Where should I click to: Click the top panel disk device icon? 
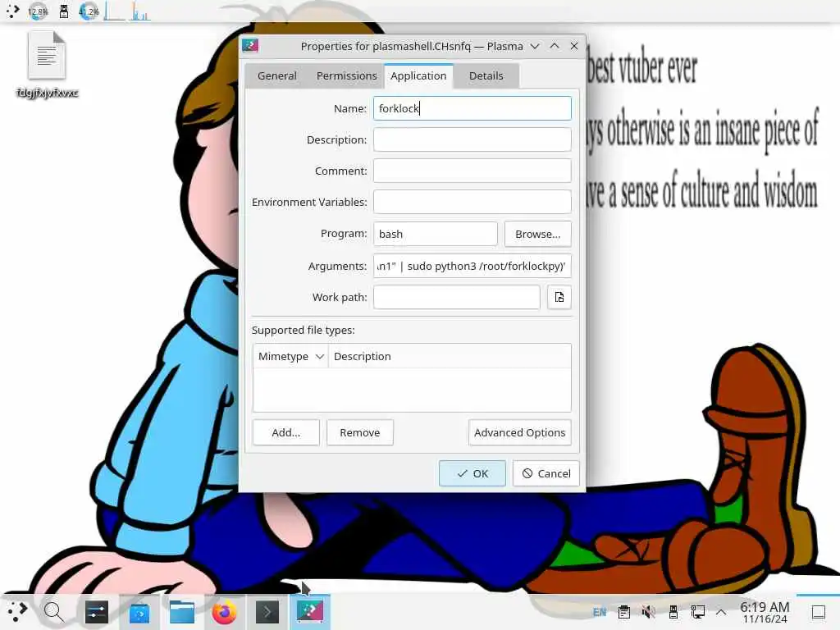tap(64, 11)
